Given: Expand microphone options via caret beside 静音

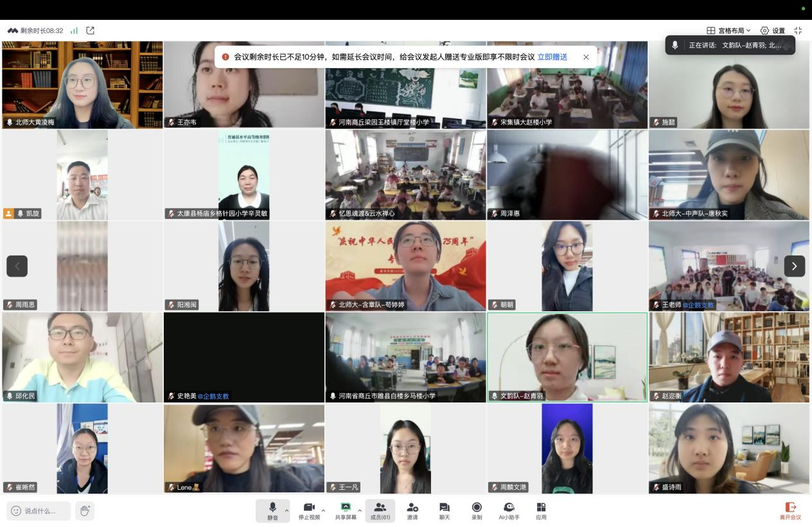Looking at the screenshot, I should (x=287, y=511).
